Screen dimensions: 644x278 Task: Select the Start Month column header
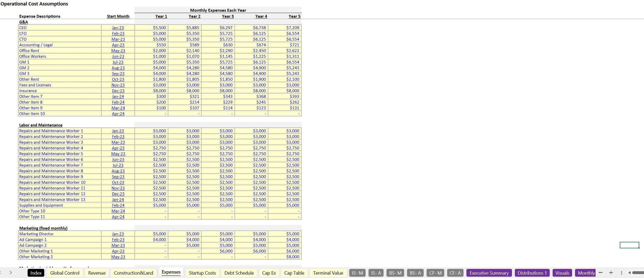click(118, 16)
